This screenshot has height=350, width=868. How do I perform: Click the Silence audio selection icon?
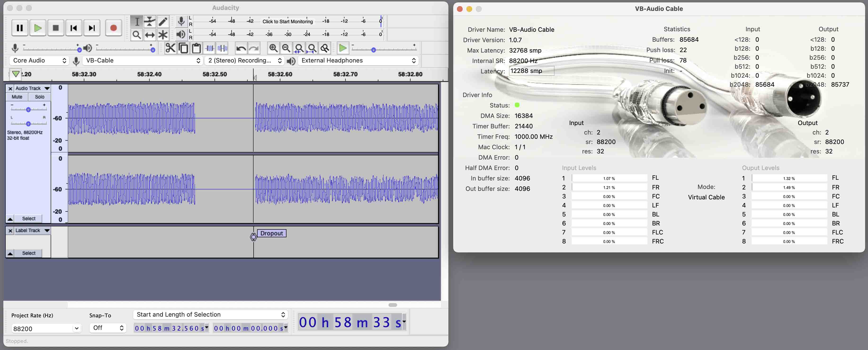pyautogui.click(x=222, y=48)
